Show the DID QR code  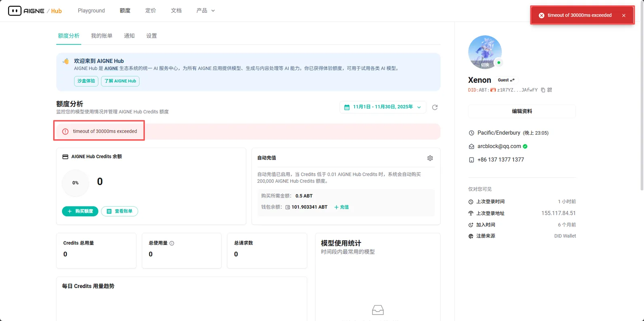550,90
